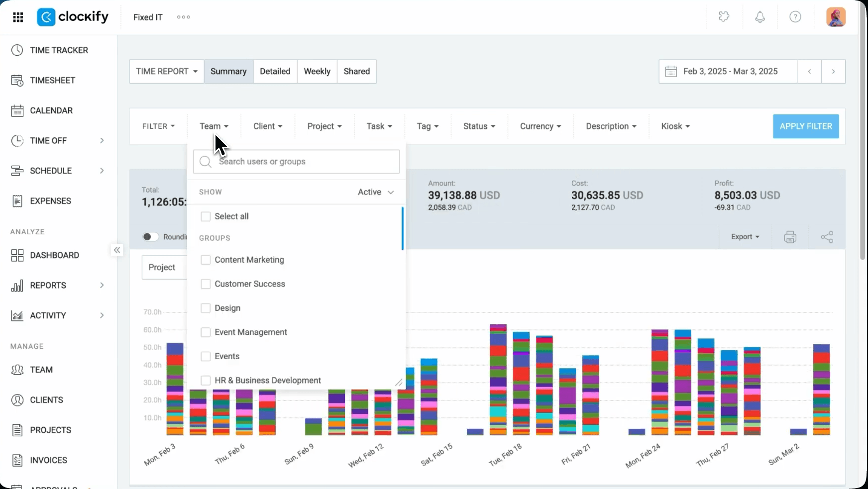Viewport: 868px width, 489px height.
Task: Click the Fixed IT workspace name
Action: (x=148, y=17)
